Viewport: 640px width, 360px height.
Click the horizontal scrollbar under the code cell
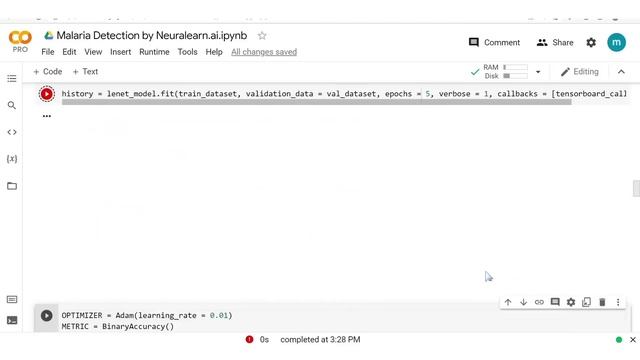316,102
